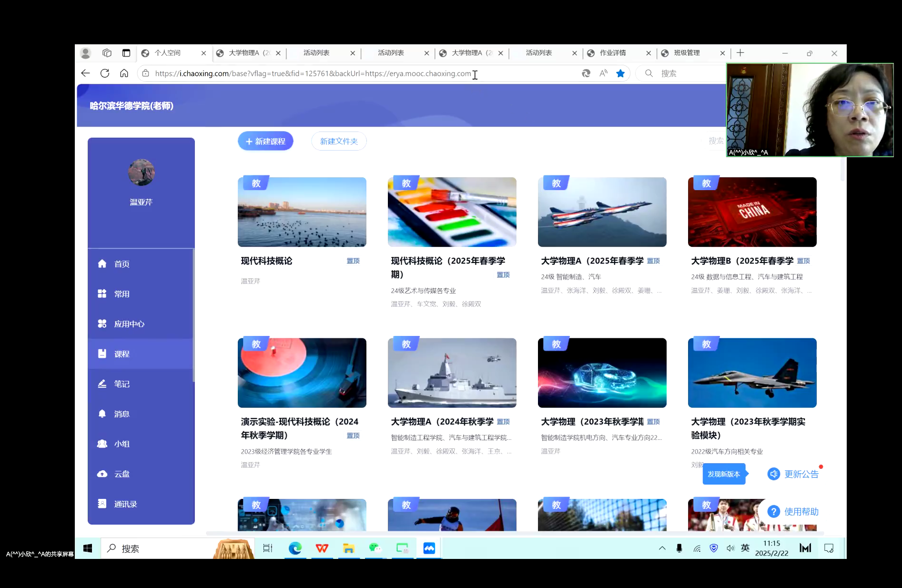Click the browser address bar URL
The image size is (902, 588).
click(313, 73)
